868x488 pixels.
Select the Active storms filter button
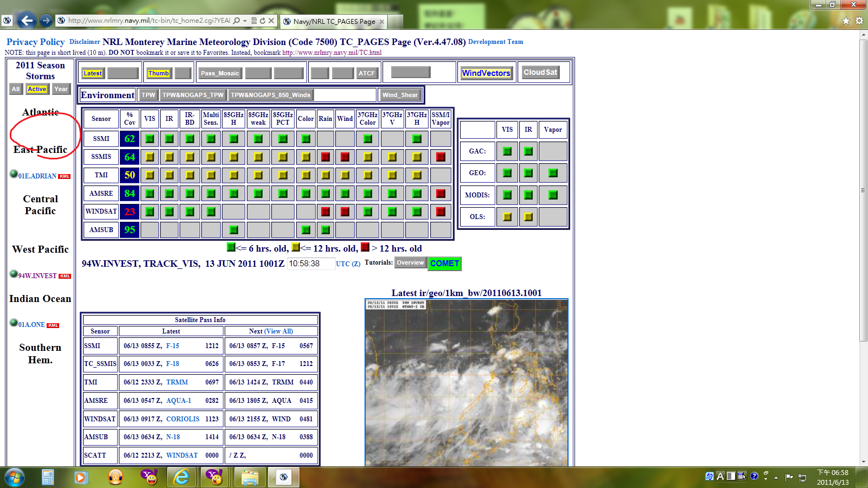37,89
